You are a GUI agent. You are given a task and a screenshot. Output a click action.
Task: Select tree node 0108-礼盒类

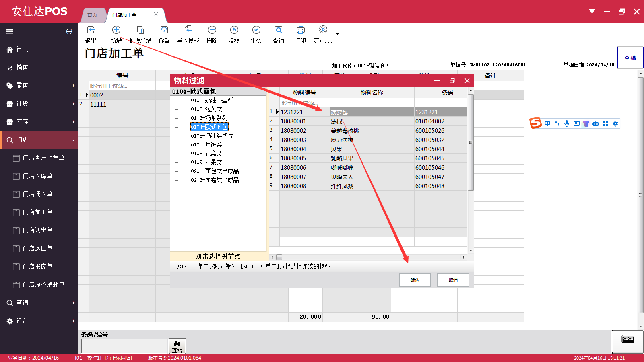[206, 154]
